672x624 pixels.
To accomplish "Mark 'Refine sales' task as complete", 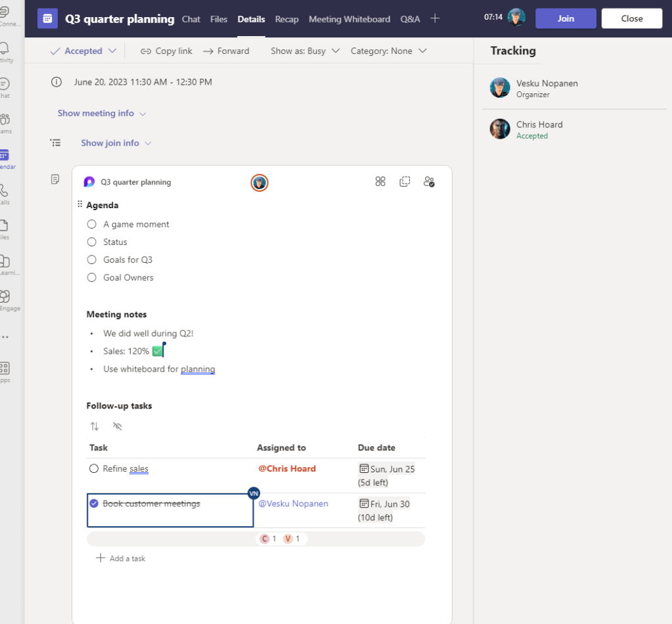I will 94,469.
